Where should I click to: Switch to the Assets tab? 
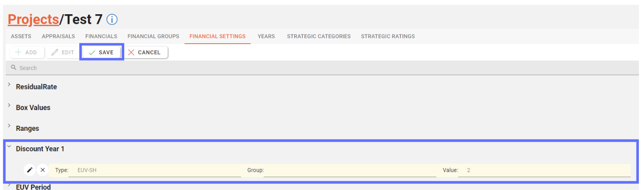[21, 36]
